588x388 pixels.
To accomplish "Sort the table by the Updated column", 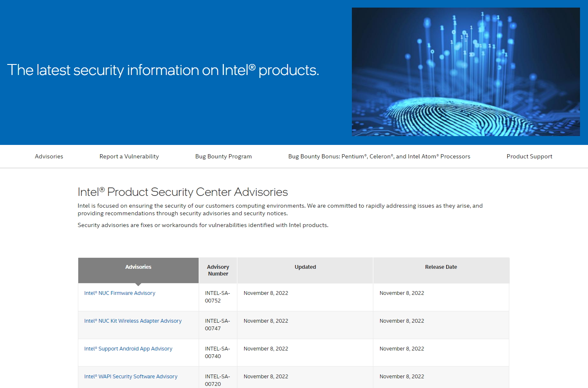I will coord(305,267).
